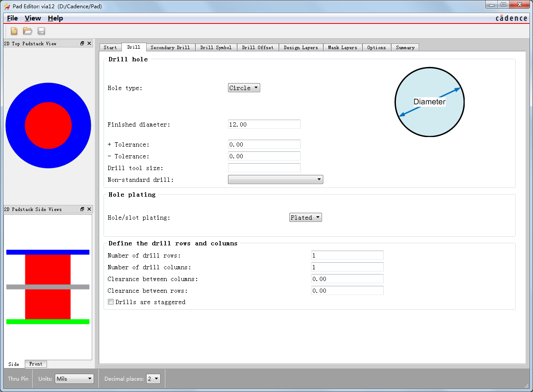
Task: Switch to the Mask Layers tab
Action: click(x=342, y=47)
